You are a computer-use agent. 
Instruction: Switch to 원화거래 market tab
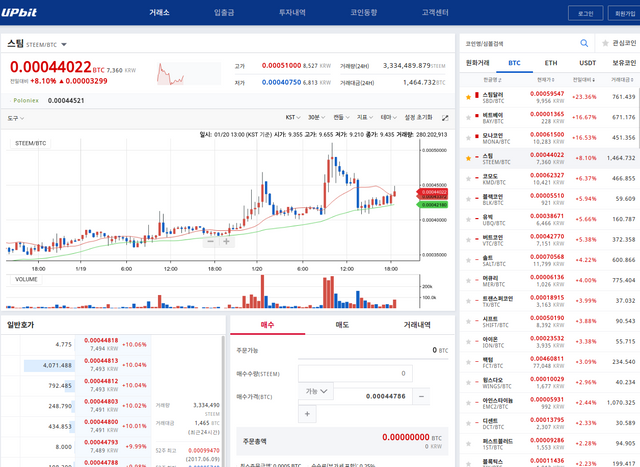pyautogui.click(x=478, y=63)
